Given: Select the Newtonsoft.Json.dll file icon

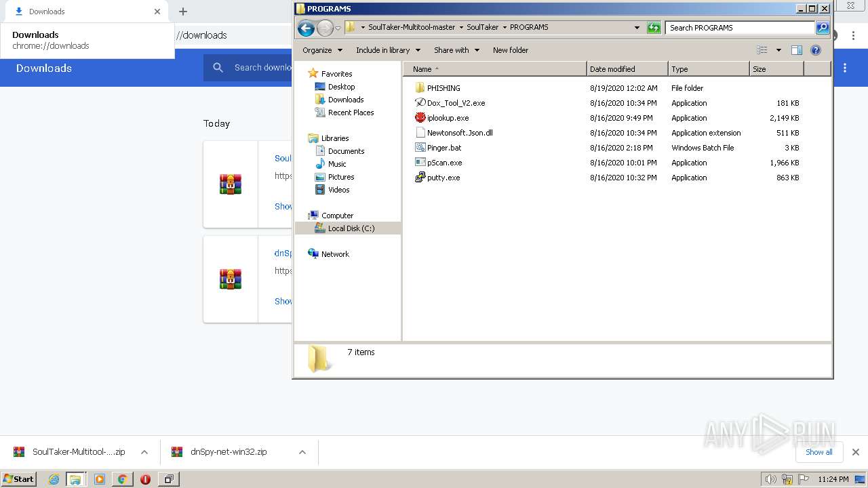Looking at the screenshot, I should (420, 133).
